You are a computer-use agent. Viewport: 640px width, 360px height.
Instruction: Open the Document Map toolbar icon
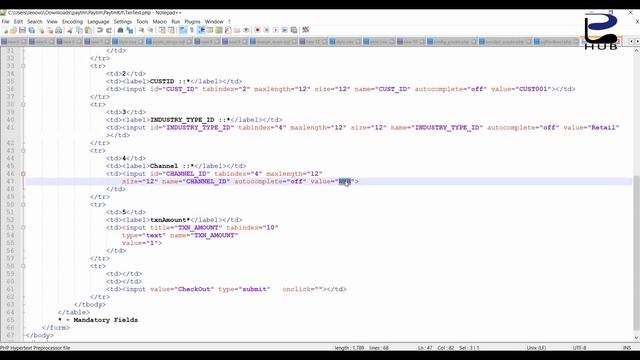click(219, 30)
